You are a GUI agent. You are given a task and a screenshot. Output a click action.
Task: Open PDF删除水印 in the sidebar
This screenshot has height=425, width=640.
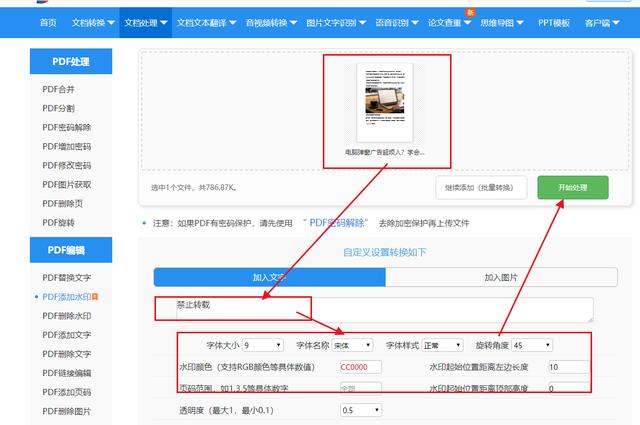[x=67, y=316]
